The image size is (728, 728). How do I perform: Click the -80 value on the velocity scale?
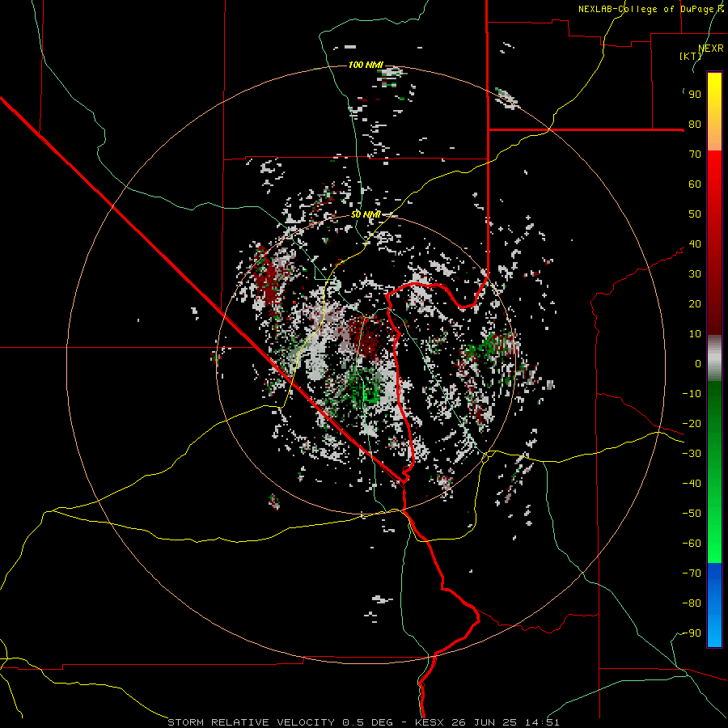click(692, 603)
